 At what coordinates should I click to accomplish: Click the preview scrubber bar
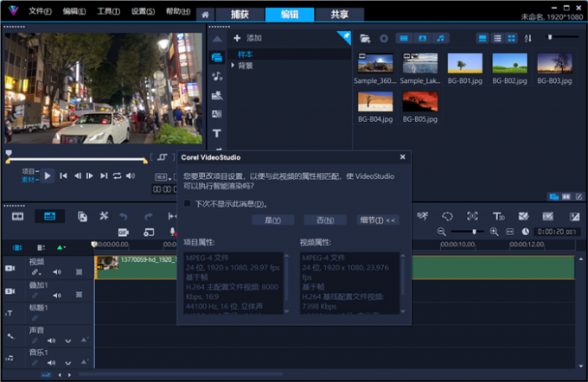77,160
